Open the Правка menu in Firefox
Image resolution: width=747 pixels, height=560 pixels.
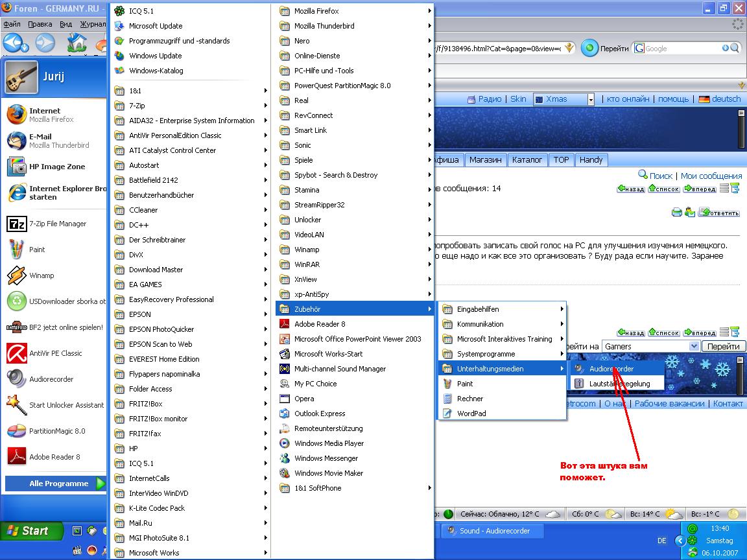[40, 24]
